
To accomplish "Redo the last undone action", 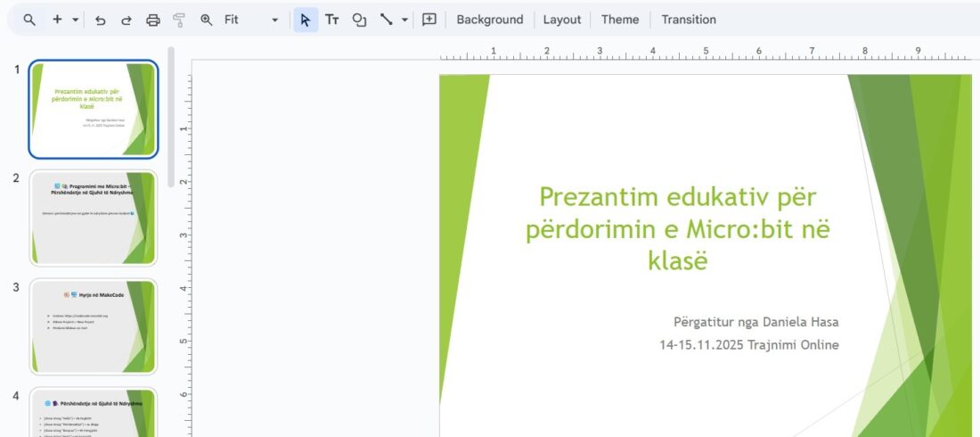I will (126, 20).
